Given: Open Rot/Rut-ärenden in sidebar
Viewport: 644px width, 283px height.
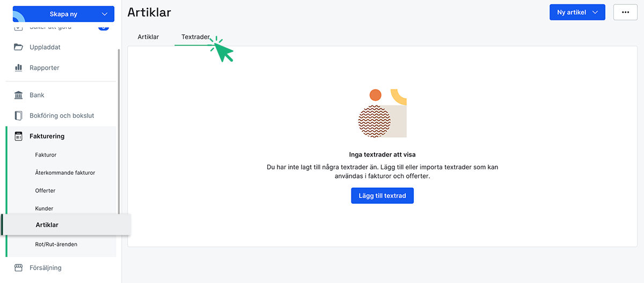Looking at the screenshot, I should coord(56,244).
